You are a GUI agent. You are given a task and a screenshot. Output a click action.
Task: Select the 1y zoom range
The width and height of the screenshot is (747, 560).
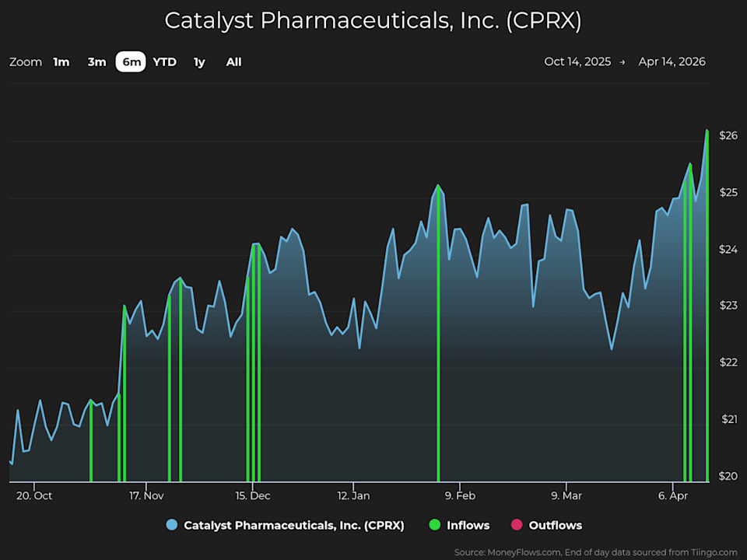pos(200,61)
